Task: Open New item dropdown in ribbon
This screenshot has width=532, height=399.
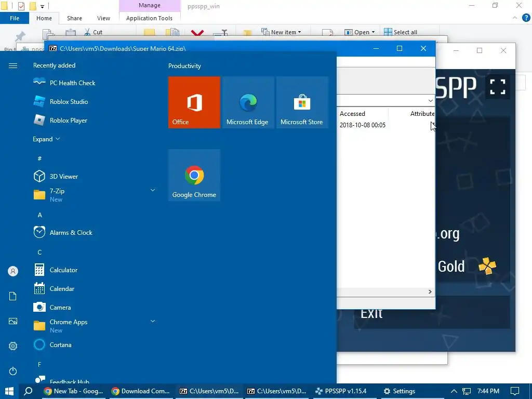Action: (281, 32)
